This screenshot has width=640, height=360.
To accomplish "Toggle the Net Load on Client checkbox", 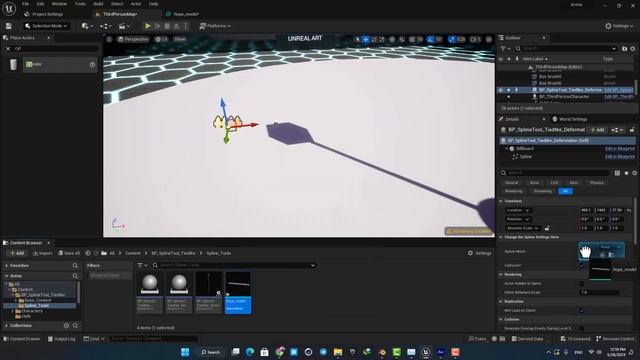I will 582,311.
